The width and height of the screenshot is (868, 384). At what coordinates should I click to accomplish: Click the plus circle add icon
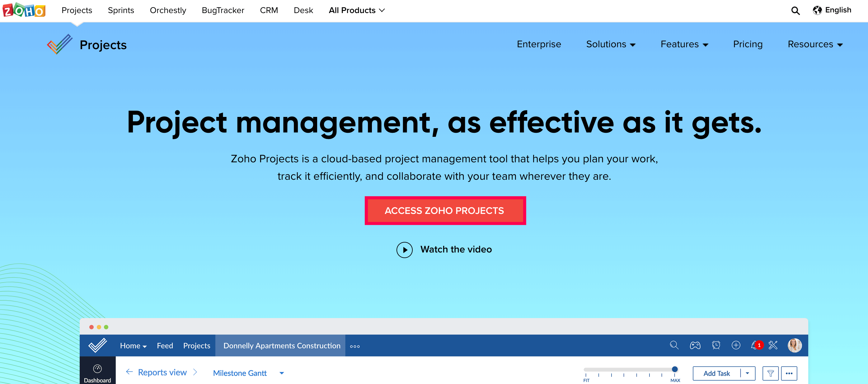click(736, 345)
